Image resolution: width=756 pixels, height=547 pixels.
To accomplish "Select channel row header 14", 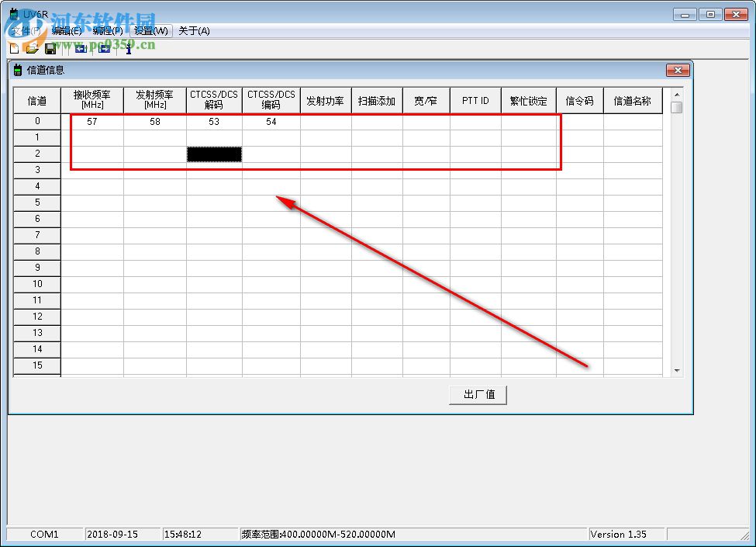I will [x=37, y=349].
